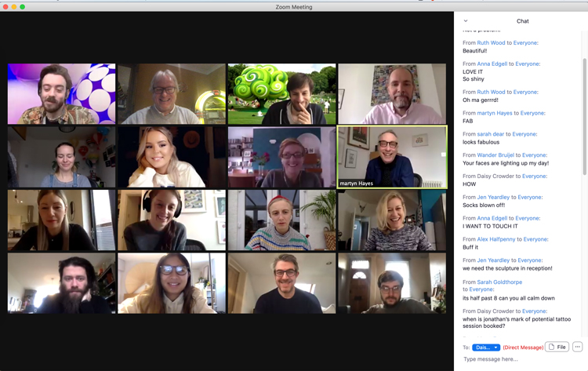Collapse the Chat panel with the chevron

(x=466, y=21)
